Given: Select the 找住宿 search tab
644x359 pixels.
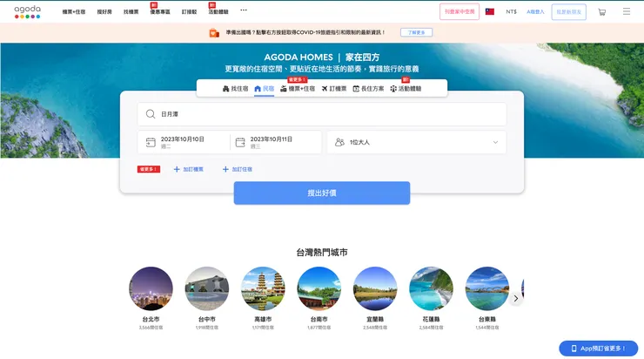Looking at the screenshot, I should (x=235, y=88).
